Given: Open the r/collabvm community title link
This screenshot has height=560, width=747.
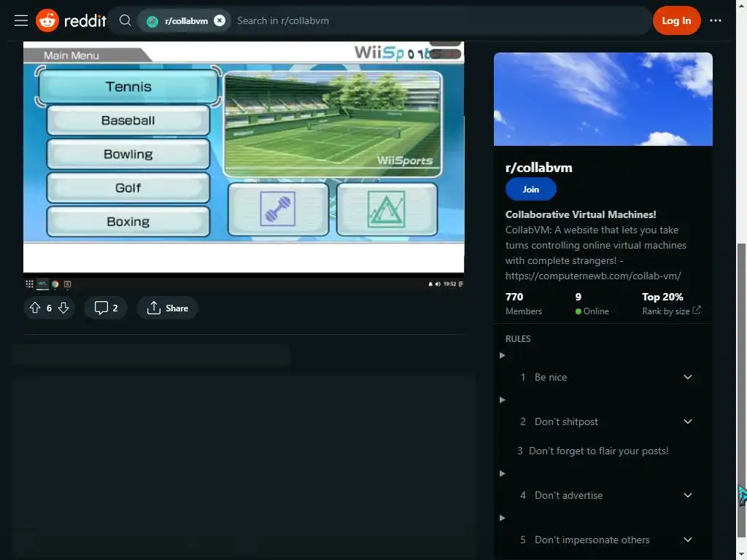Looking at the screenshot, I should click(539, 168).
